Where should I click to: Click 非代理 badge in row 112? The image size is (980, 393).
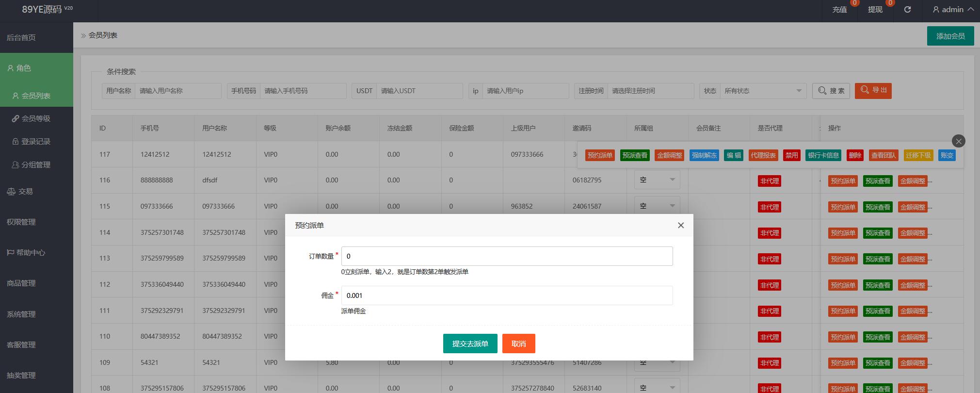pos(770,285)
